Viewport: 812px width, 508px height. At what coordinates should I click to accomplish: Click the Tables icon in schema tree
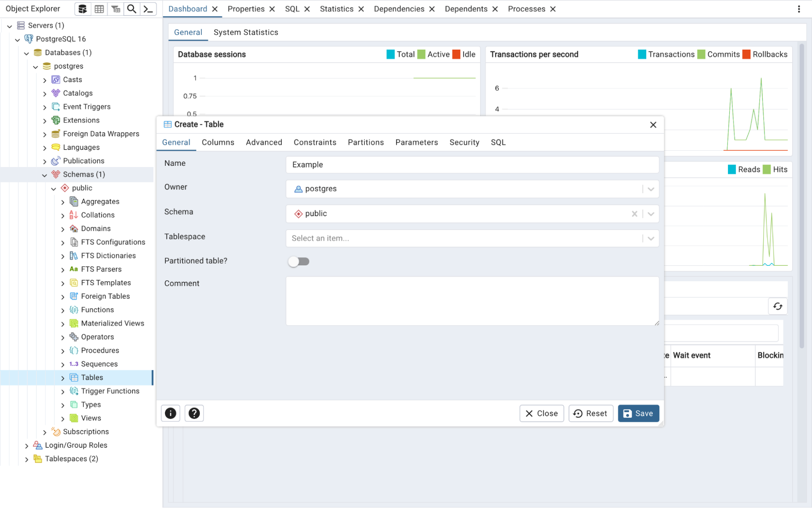(74, 378)
